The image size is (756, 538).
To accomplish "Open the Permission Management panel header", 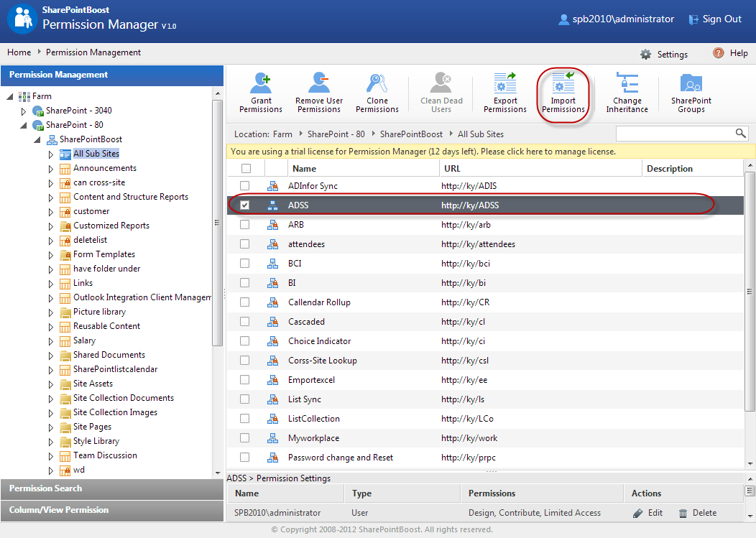I will coord(112,75).
